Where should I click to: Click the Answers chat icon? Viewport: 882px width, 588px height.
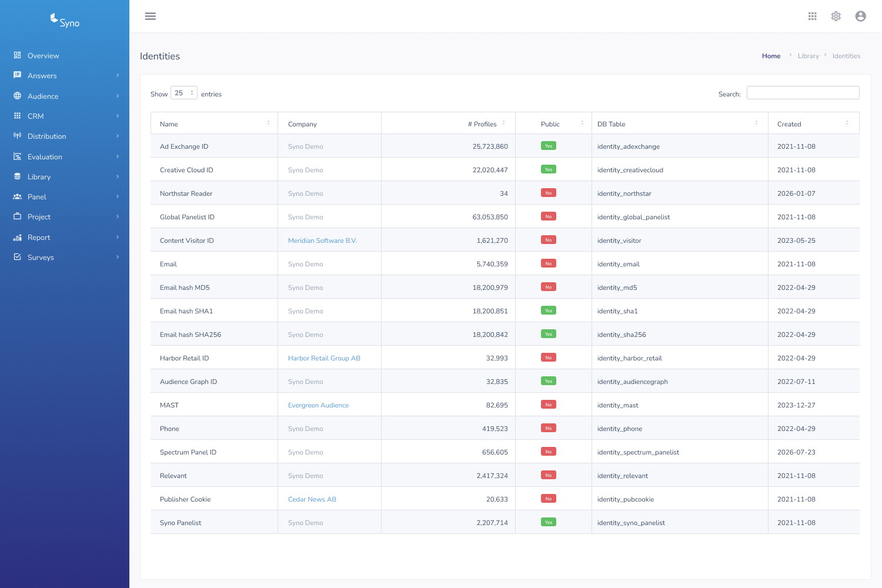pos(18,75)
